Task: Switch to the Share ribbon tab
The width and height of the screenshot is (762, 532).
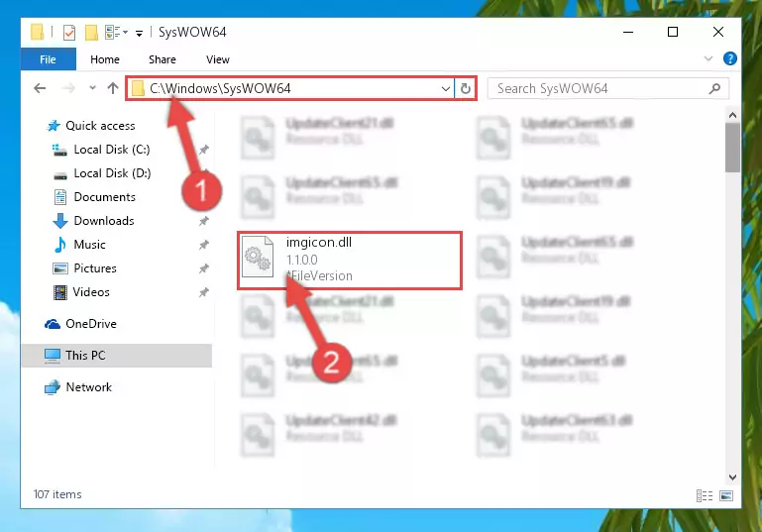Action: click(163, 59)
